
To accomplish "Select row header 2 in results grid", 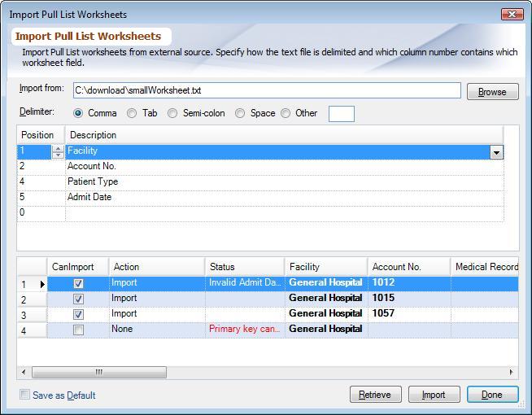I will 32,299.
